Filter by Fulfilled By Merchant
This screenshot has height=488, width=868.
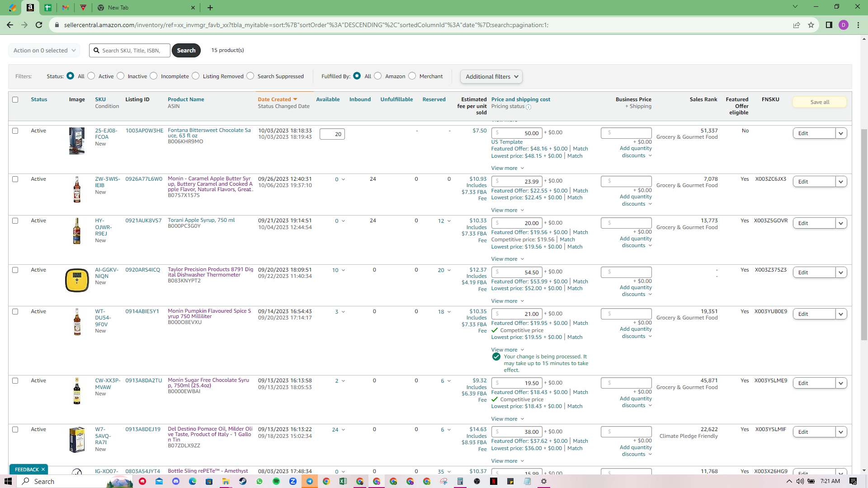tap(412, 76)
